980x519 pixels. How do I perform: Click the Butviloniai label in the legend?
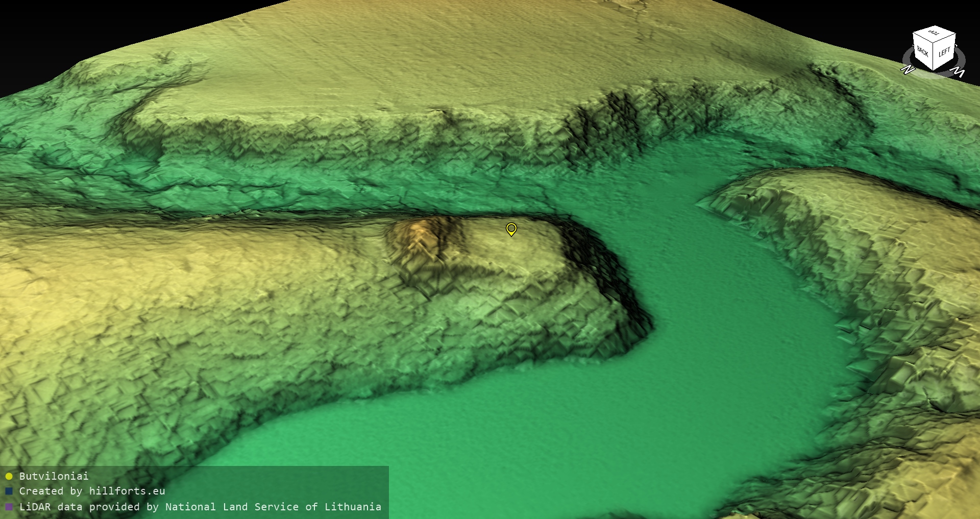(54, 476)
